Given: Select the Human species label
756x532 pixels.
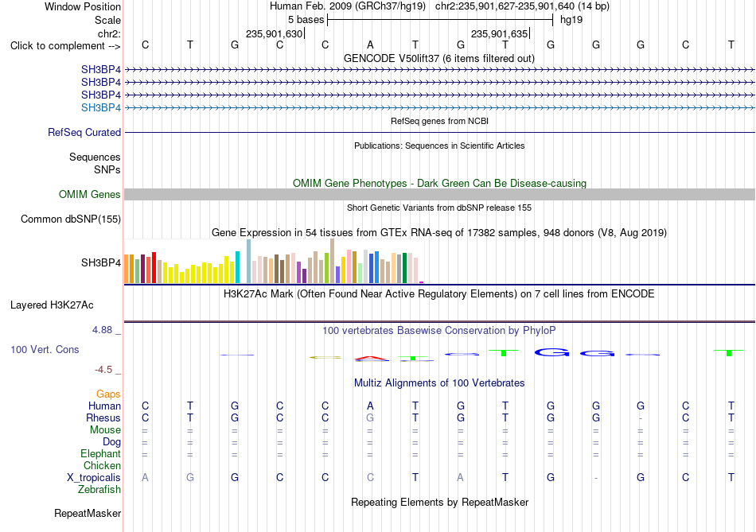Looking at the screenshot, I should [104, 406].
